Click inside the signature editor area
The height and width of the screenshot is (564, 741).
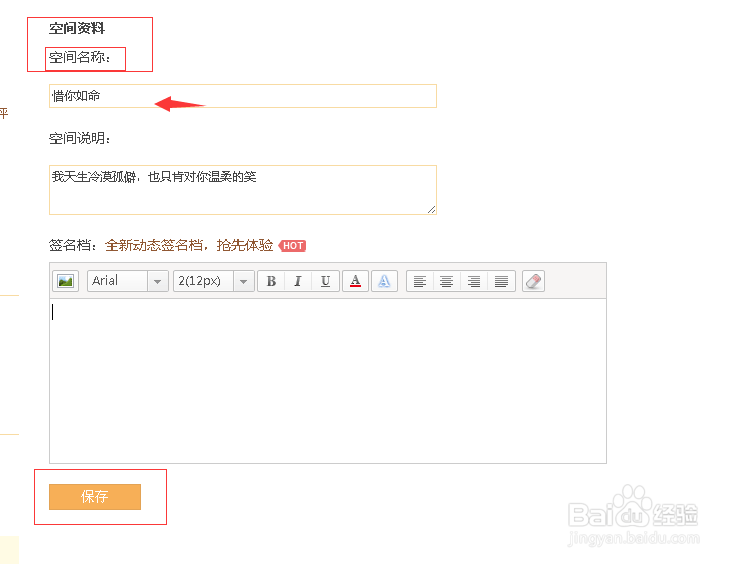328,381
